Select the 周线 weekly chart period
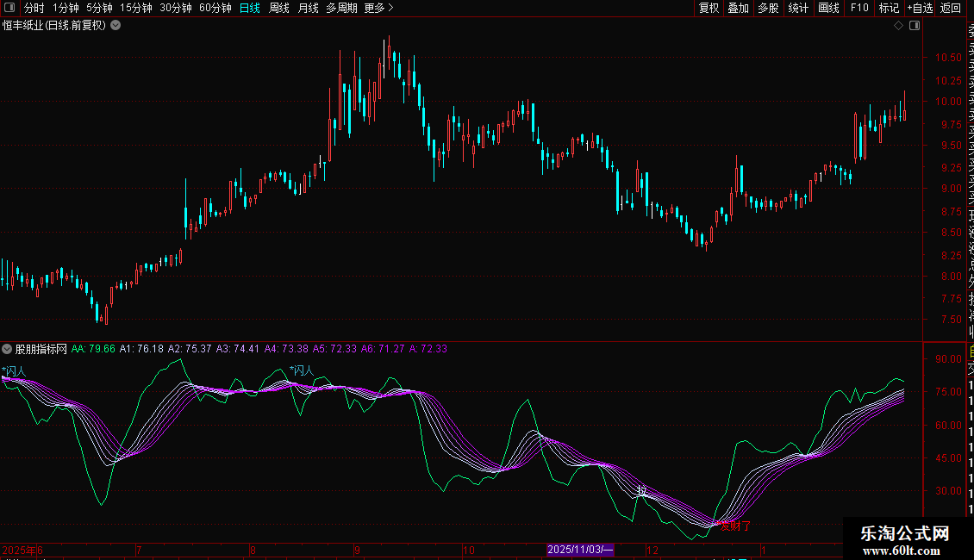This screenshot has height=560, width=974. [279, 8]
